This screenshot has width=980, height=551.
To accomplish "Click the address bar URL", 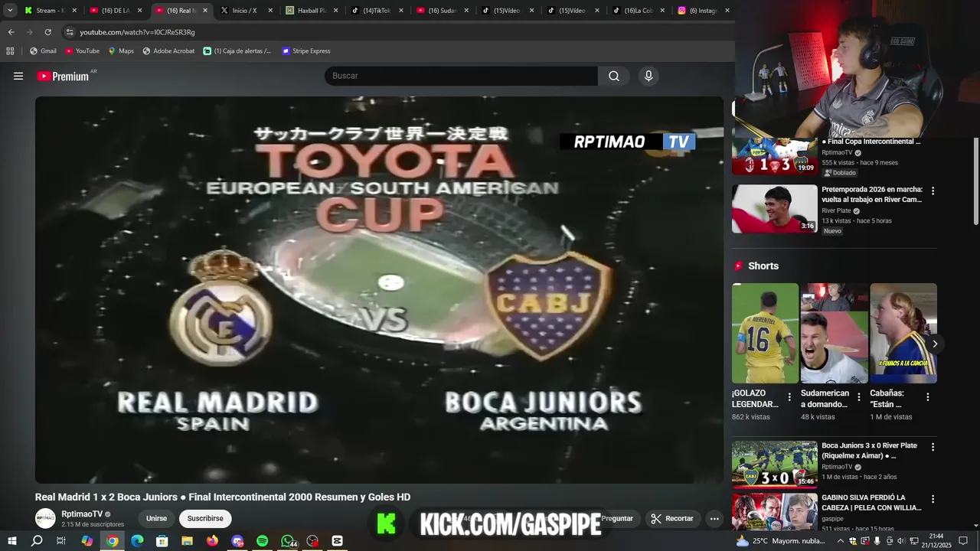I will 138,32.
